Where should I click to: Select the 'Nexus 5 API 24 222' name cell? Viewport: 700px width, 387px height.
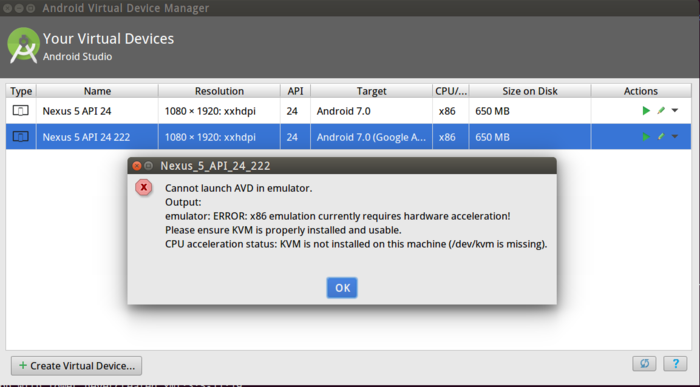[97, 137]
